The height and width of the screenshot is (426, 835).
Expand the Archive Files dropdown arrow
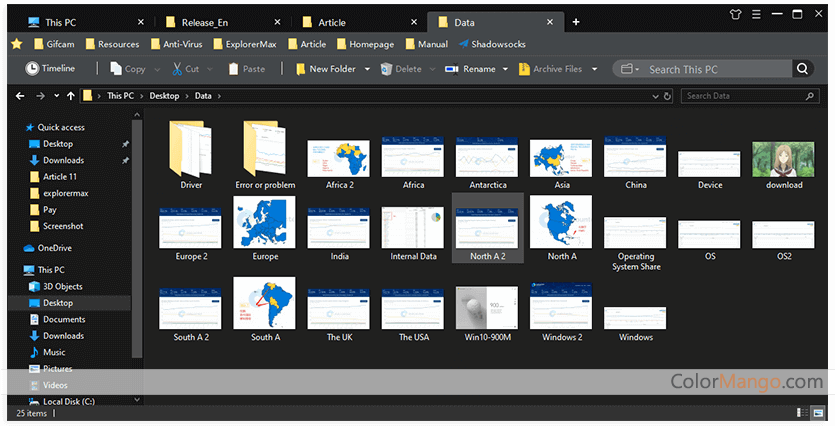point(594,69)
